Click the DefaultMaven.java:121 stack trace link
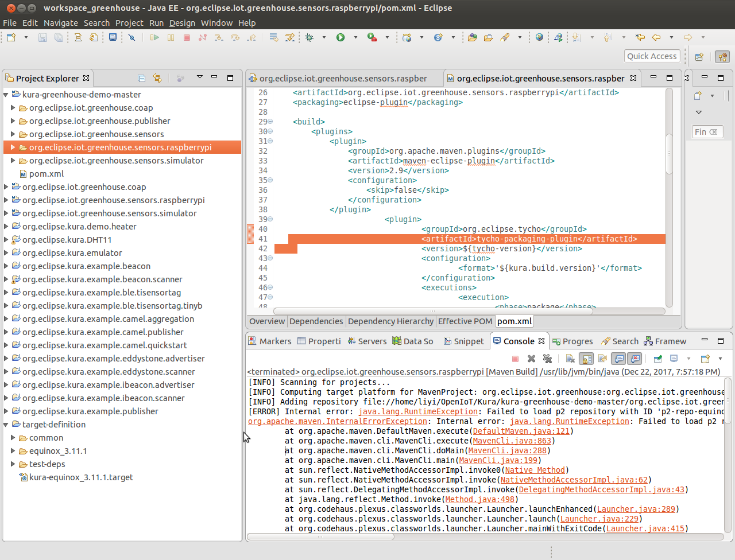 (x=521, y=431)
